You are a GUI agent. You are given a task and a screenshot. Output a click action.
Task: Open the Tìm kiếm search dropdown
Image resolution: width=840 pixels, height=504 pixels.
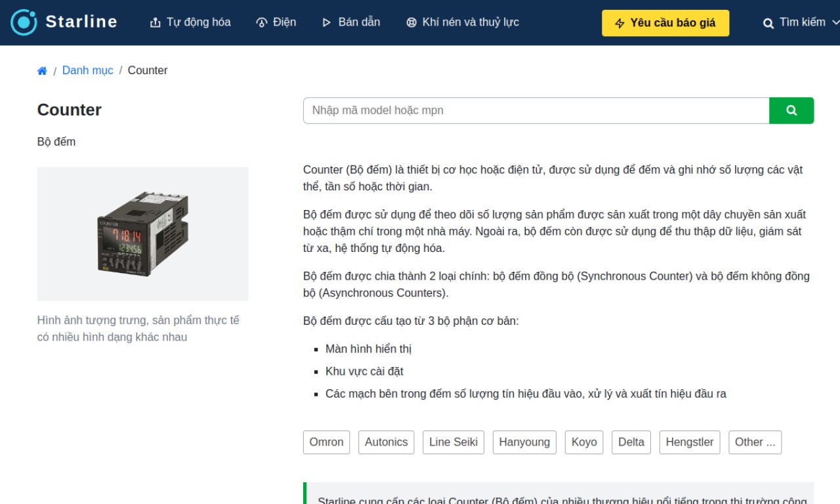[x=801, y=23]
